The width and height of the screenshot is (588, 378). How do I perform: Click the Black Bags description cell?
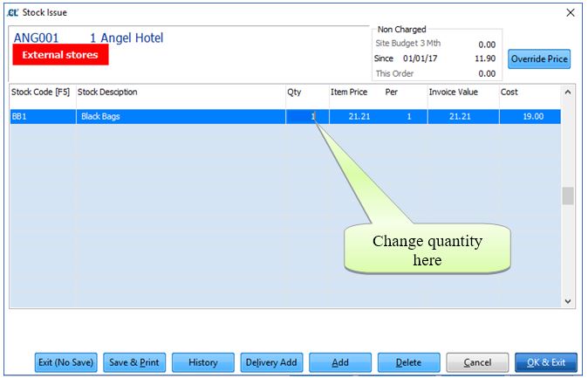pyautogui.click(x=180, y=116)
